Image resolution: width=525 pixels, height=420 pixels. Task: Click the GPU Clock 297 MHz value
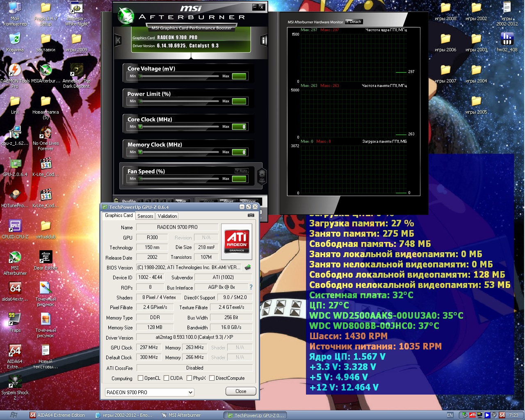(x=149, y=347)
